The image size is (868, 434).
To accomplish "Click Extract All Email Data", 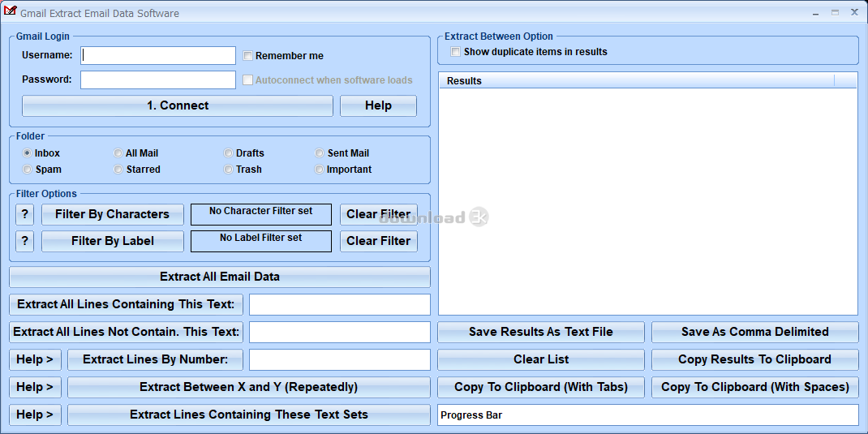I will (x=220, y=277).
